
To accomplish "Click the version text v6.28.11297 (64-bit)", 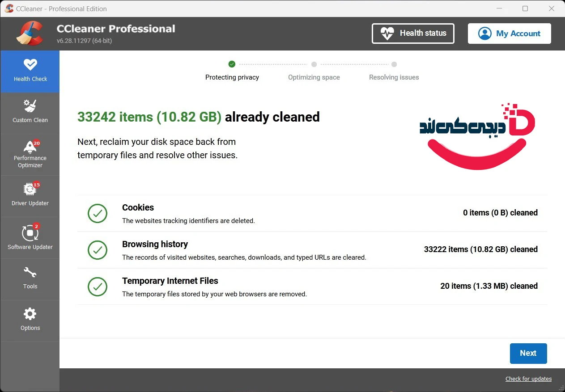I will tap(84, 41).
